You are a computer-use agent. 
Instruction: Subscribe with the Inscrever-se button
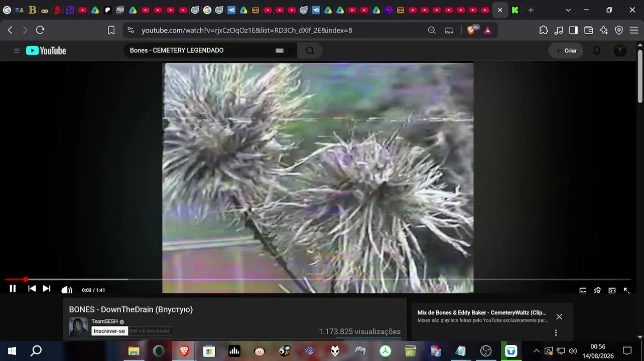point(109,331)
